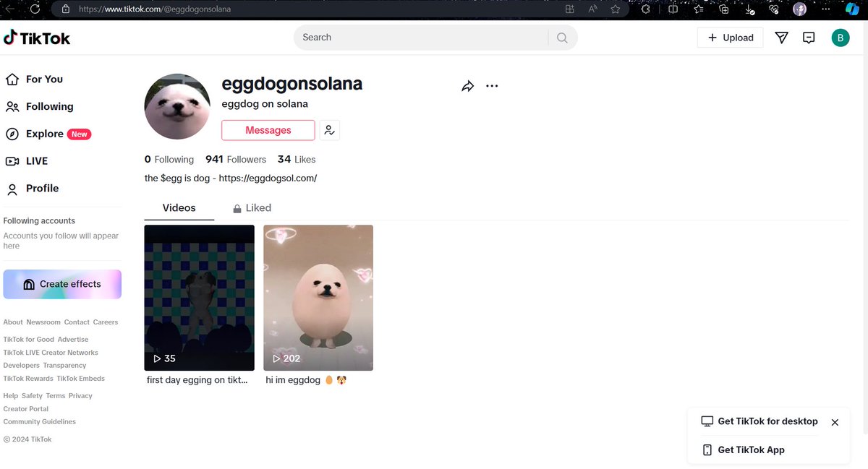Open the first day egging video thumbnail

200,298
